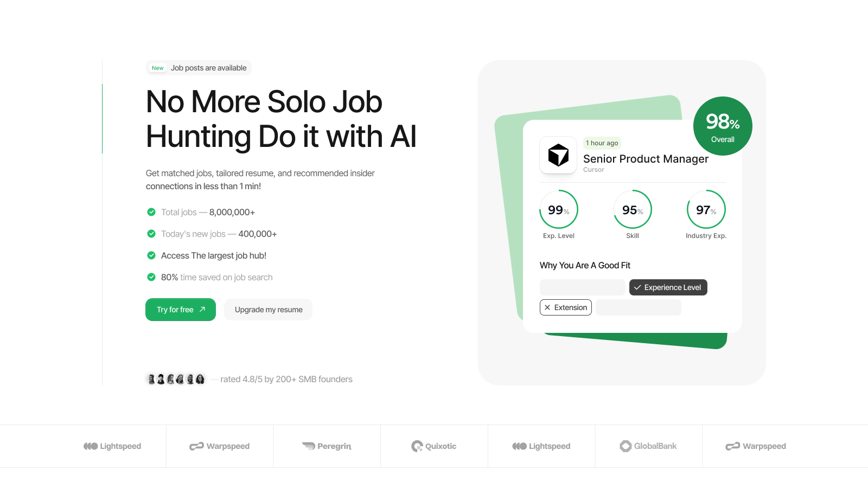Click the Peregrin logo
Screen dimensions: 868x489
[327, 446]
